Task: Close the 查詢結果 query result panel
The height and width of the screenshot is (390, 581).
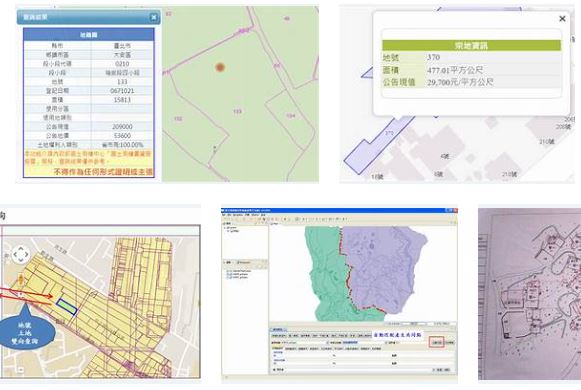Action: [x=153, y=17]
